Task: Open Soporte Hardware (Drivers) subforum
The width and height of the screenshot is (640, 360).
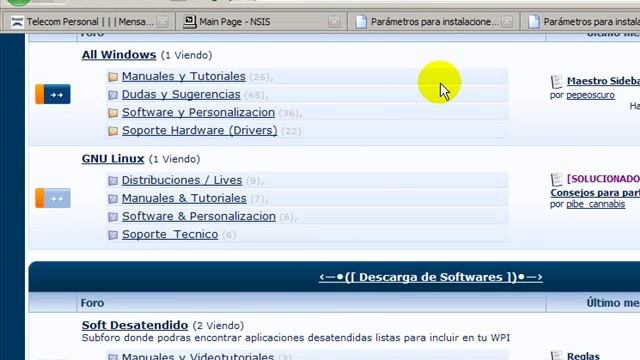Action: click(200, 130)
